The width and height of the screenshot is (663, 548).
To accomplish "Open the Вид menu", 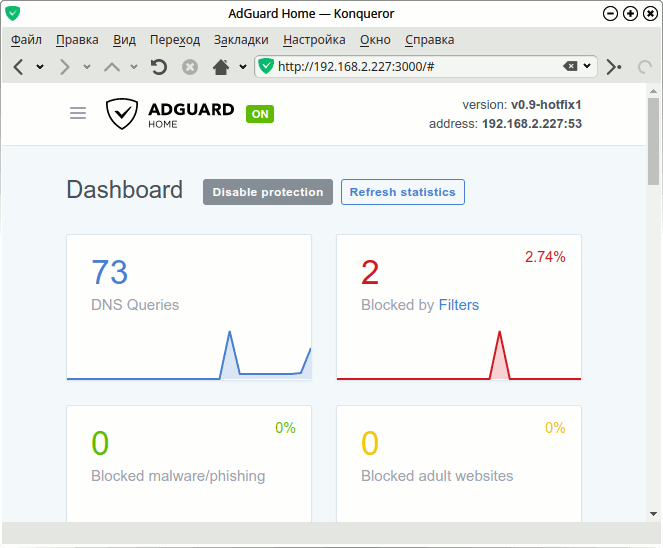I will pyautogui.click(x=124, y=40).
